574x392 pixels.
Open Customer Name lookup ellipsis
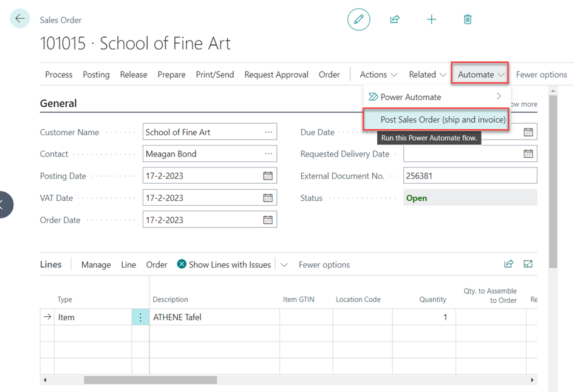(268, 132)
